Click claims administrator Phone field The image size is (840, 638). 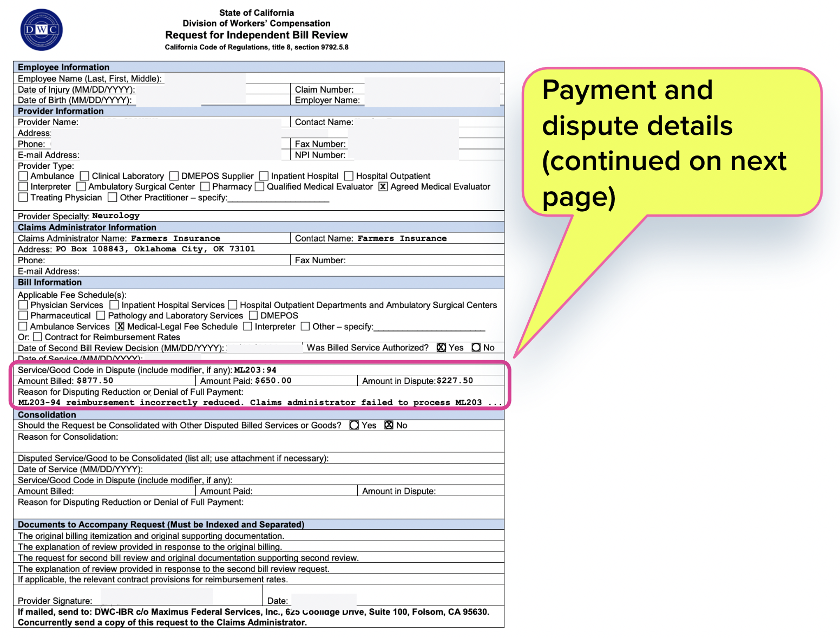coord(152,260)
